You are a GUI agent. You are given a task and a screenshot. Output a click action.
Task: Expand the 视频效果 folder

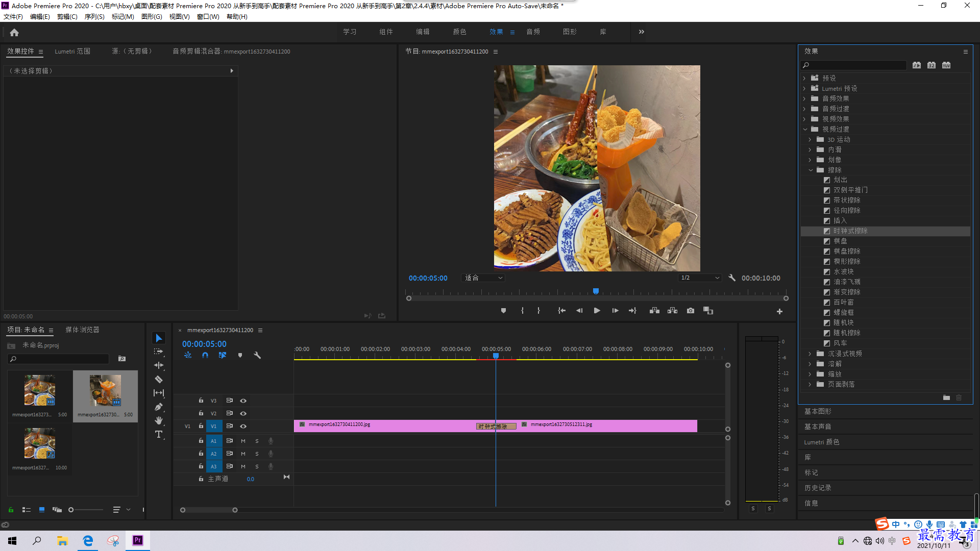coord(804,119)
